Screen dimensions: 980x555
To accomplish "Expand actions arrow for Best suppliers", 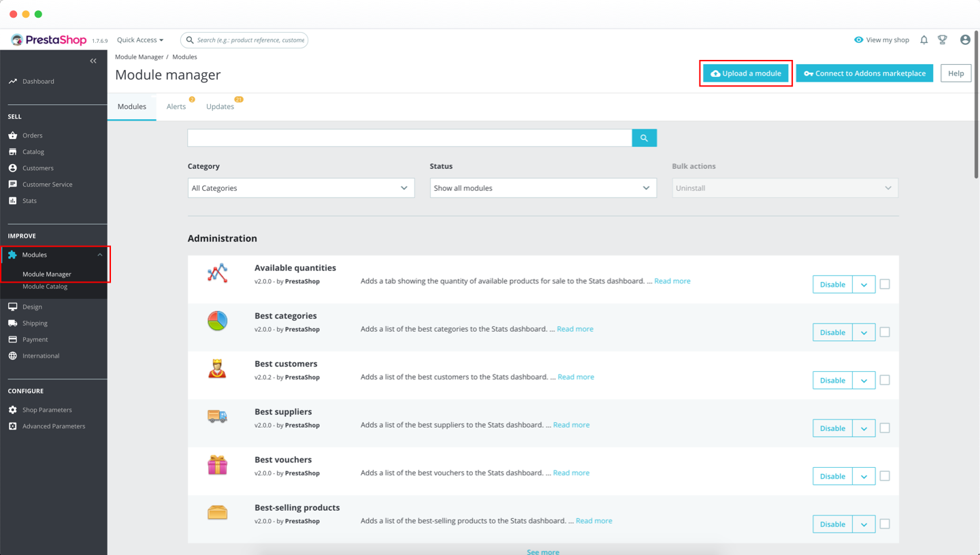I will click(x=864, y=428).
